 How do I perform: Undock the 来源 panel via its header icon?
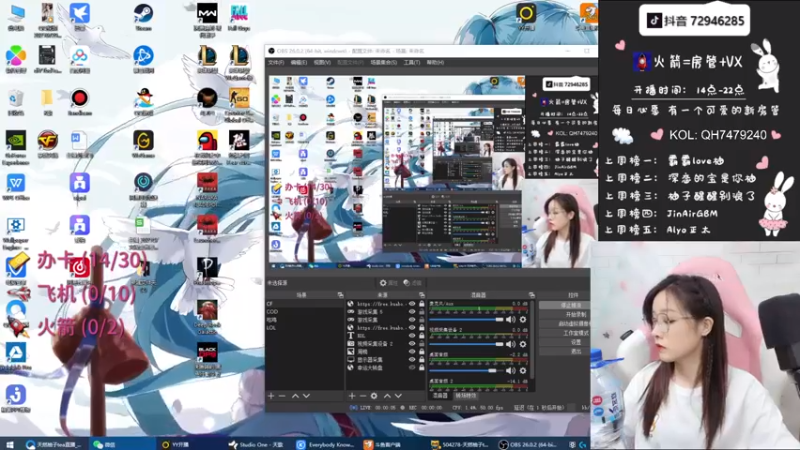coord(421,295)
